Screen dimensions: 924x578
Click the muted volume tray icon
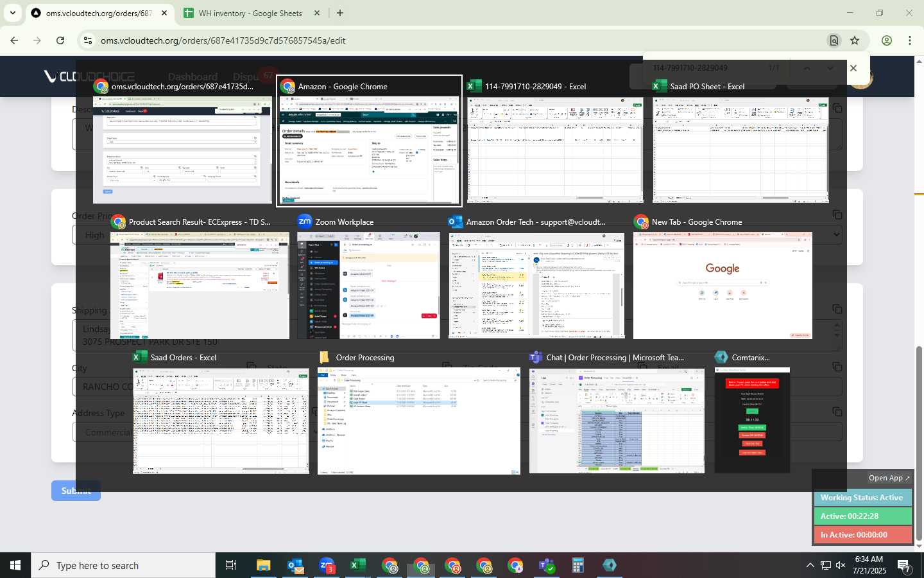841,565
